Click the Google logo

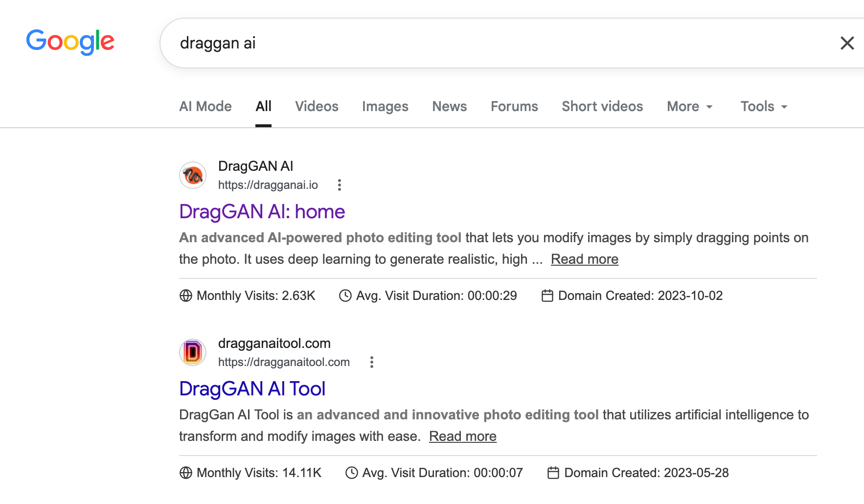[x=70, y=42]
